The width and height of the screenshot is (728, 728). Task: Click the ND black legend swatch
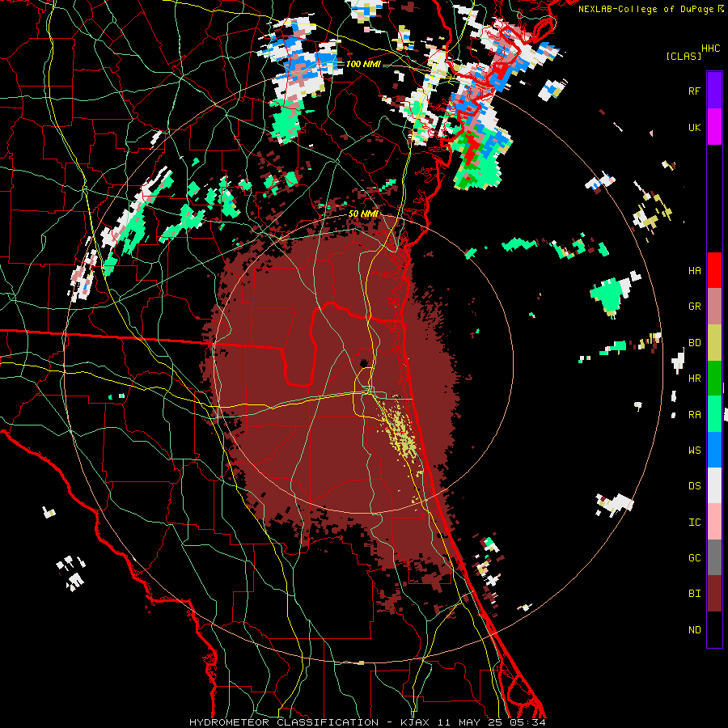pyautogui.click(x=714, y=629)
